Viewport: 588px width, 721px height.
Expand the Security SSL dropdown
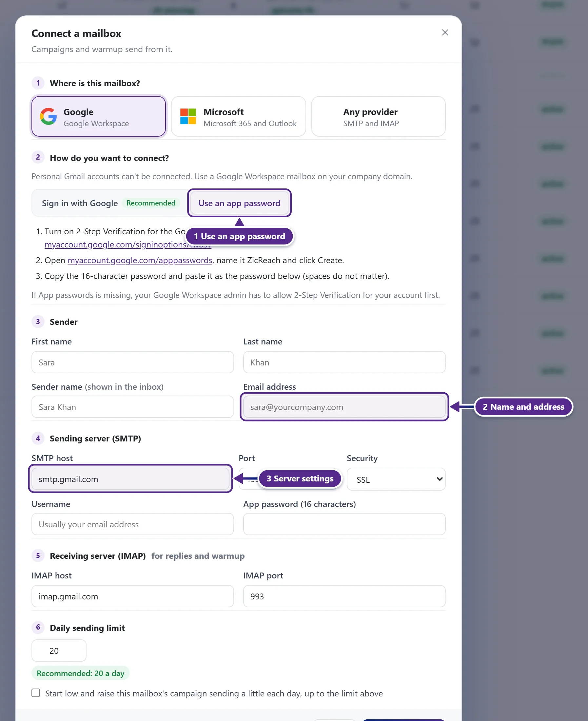tap(396, 479)
